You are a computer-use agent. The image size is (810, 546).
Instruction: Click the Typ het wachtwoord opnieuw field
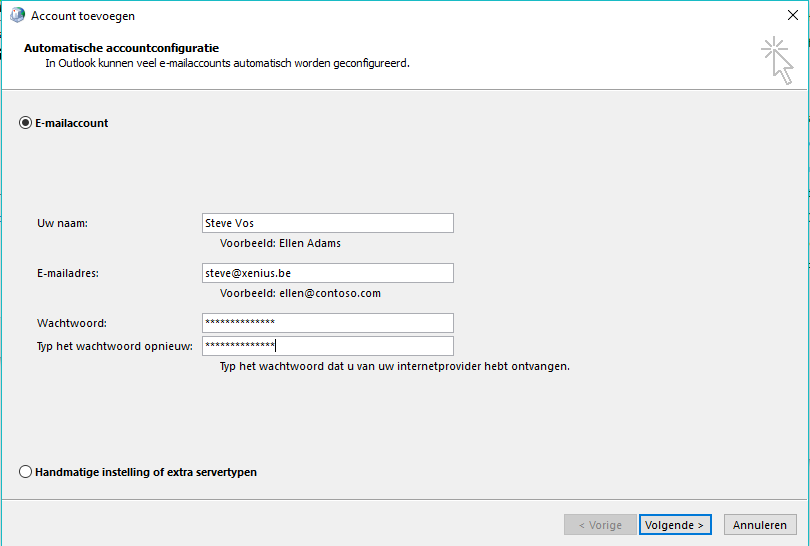click(x=328, y=346)
